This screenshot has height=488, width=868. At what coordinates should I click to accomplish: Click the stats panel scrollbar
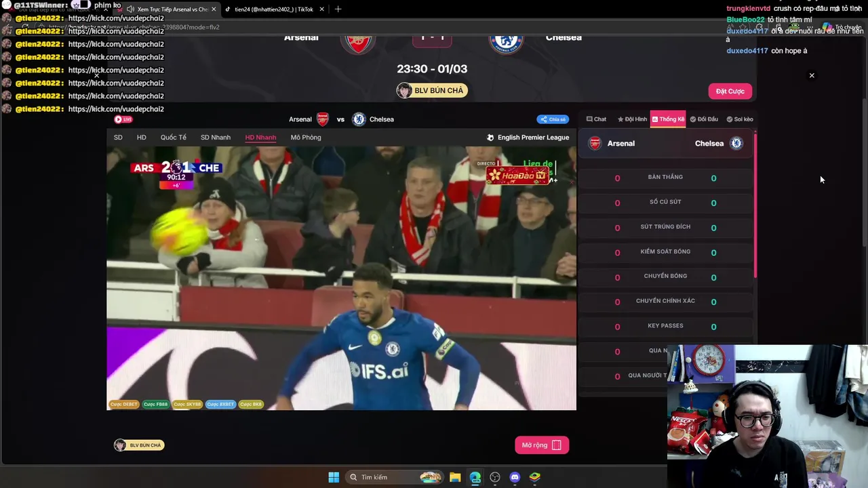[x=755, y=205]
